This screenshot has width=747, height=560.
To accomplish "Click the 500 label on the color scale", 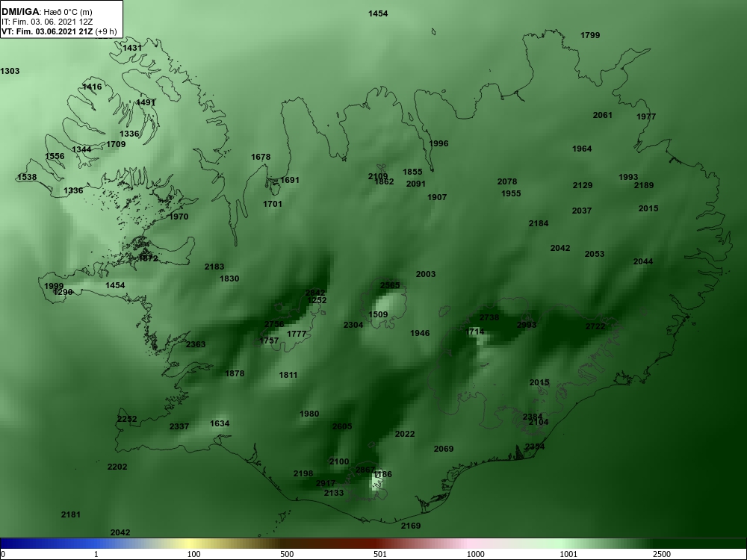I will click(287, 554).
